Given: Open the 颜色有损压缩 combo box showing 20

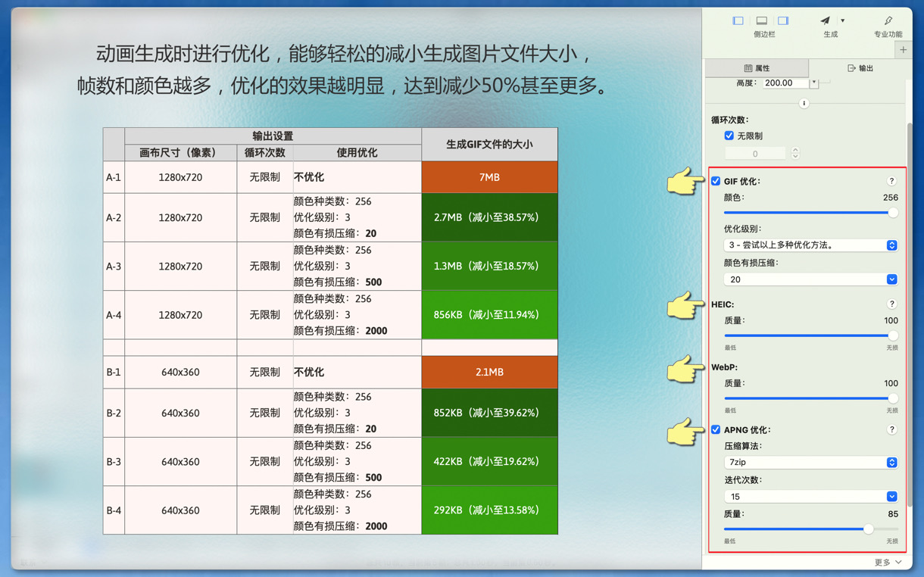Looking at the screenshot, I should 811,279.
